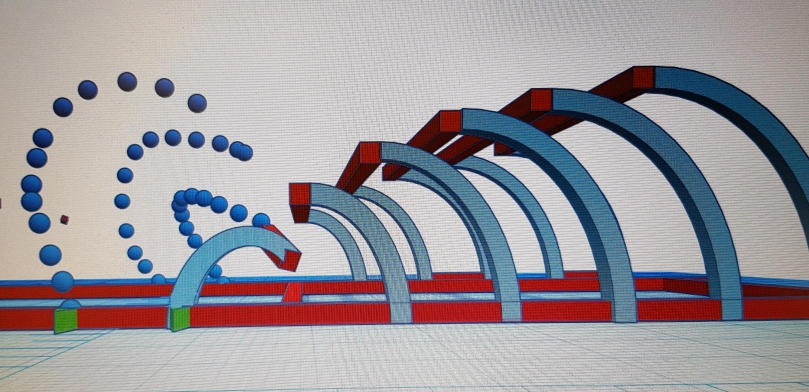The height and width of the screenshot is (392, 809).
Task: Click the blue sphere resting on the left rail
Action: [62, 282]
